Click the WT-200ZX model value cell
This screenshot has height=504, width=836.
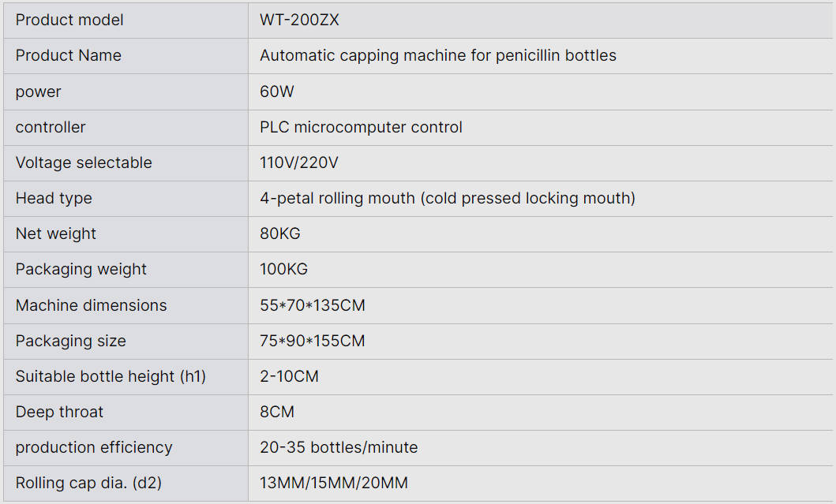tap(299, 21)
